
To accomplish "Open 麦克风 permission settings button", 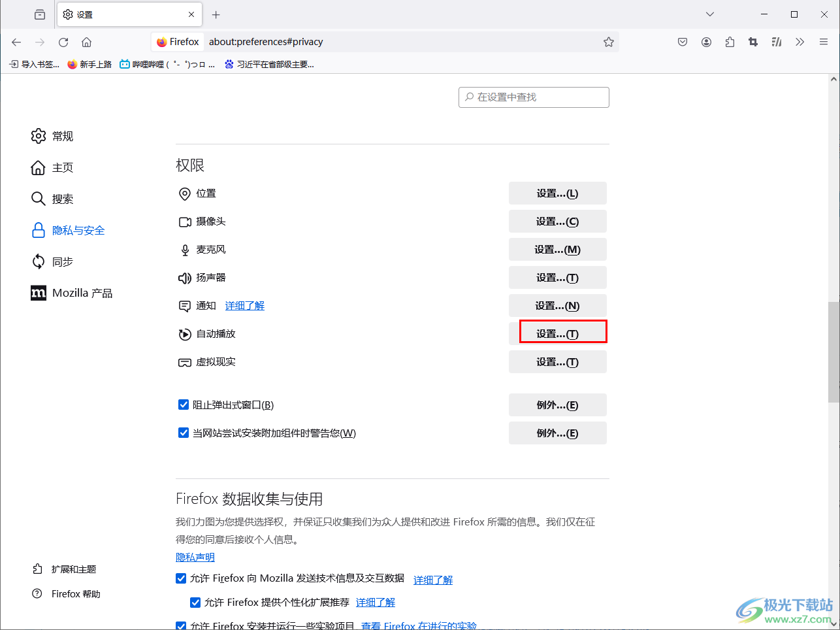I will tap(558, 250).
